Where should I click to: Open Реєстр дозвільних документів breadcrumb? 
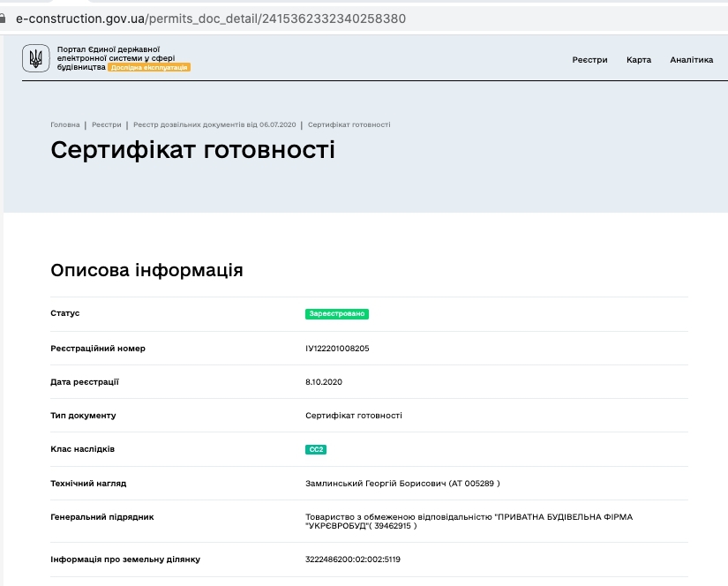214,124
